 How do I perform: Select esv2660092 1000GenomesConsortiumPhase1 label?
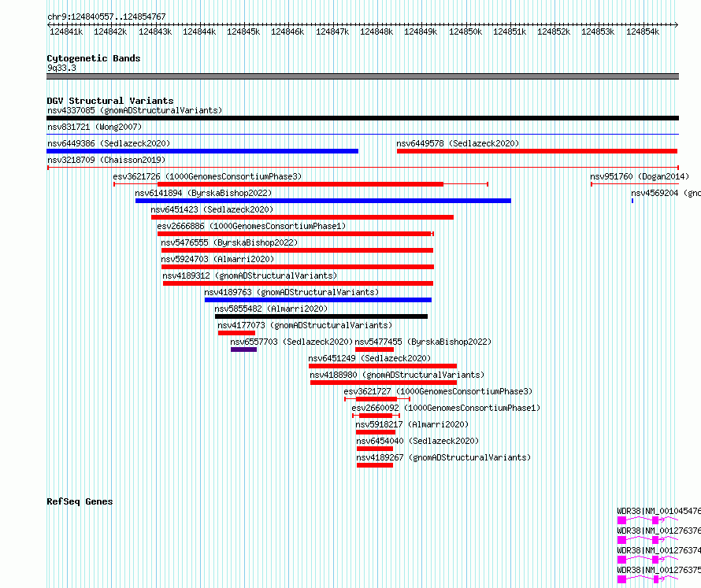(x=446, y=408)
